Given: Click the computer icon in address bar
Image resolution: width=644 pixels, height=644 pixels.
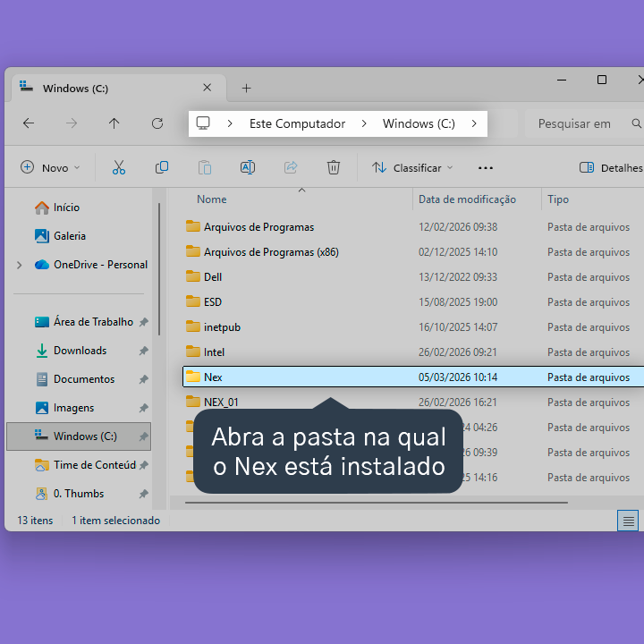Looking at the screenshot, I should (x=203, y=123).
